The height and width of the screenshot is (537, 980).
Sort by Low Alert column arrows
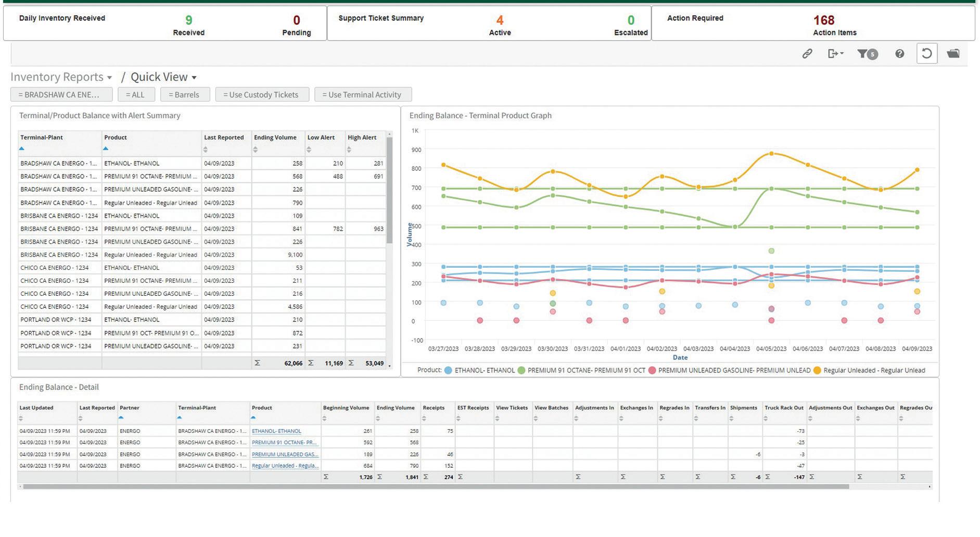tap(309, 149)
